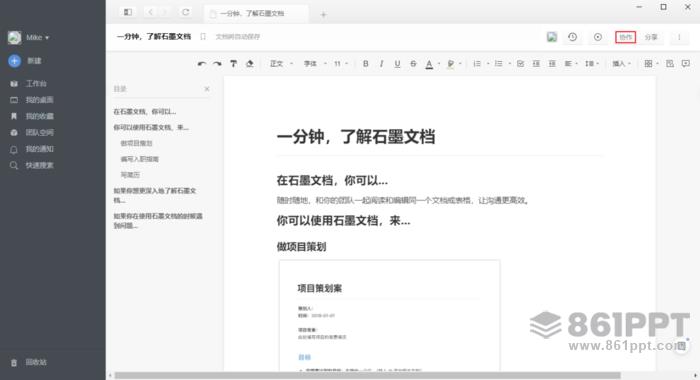Image resolution: width=700 pixels, height=380 pixels.
Task: Jump to outline item 如果你想更深入地了解石墨文档
Action: [154, 195]
